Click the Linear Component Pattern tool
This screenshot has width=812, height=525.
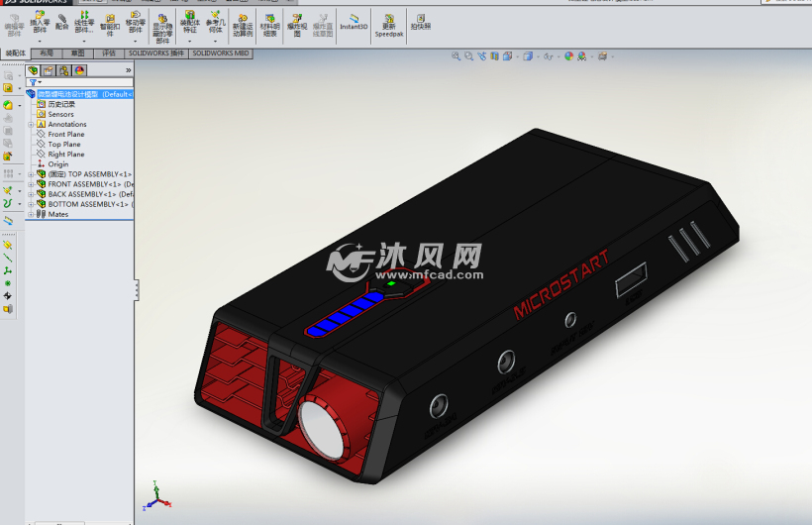click(84, 23)
